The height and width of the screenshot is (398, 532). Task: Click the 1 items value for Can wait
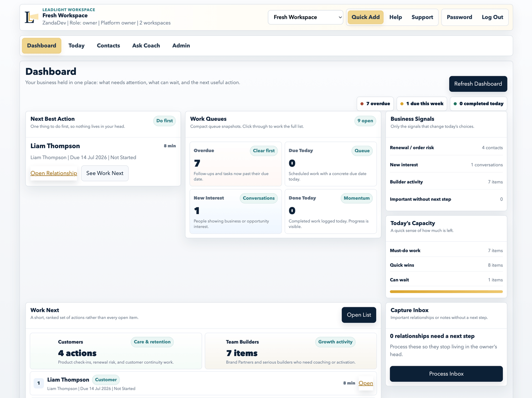point(495,280)
